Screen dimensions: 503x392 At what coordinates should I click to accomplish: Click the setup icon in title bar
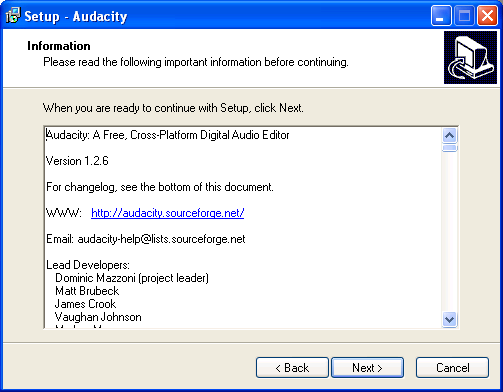tap(13, 15)
